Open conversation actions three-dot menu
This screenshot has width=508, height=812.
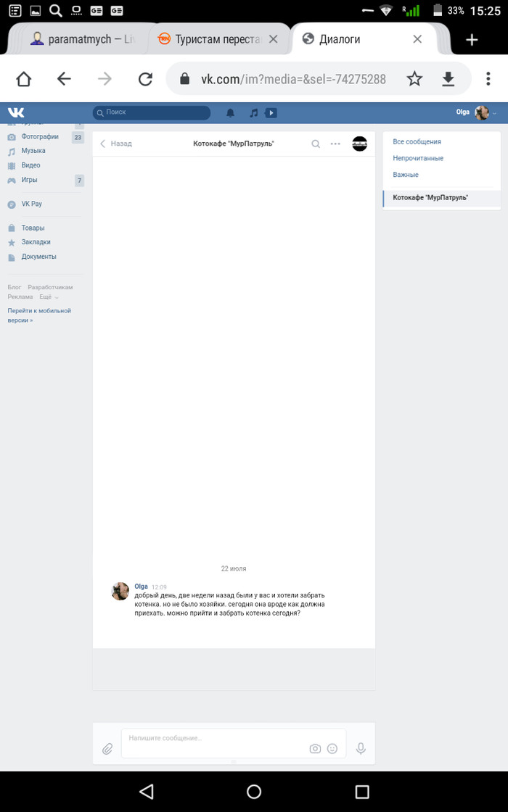[x=335, y=144]
